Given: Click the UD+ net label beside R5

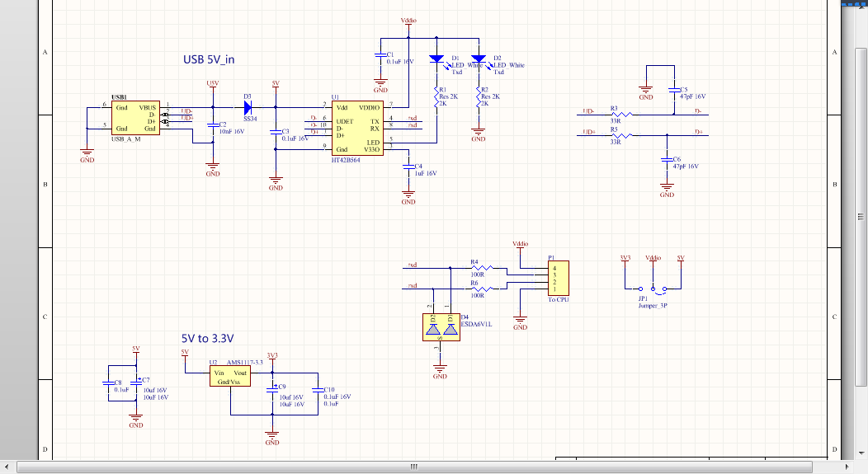Looking at the screenshot, I should pos(589,132).
